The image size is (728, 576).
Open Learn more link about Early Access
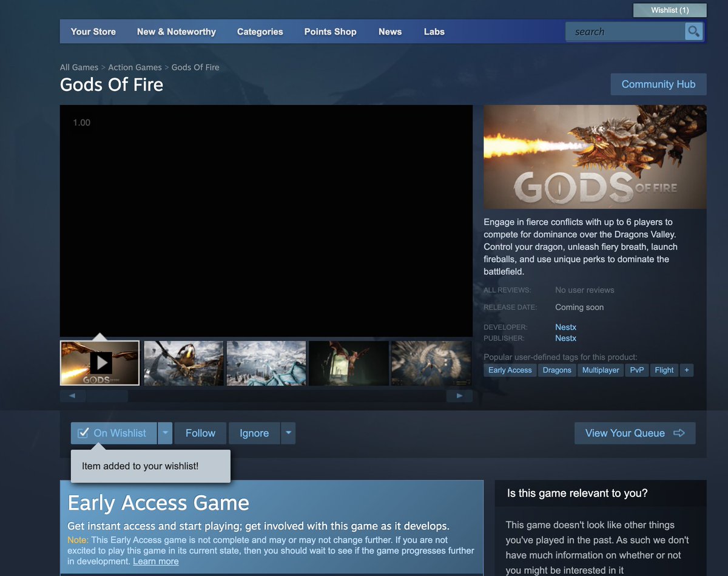[x=156, y=561]
